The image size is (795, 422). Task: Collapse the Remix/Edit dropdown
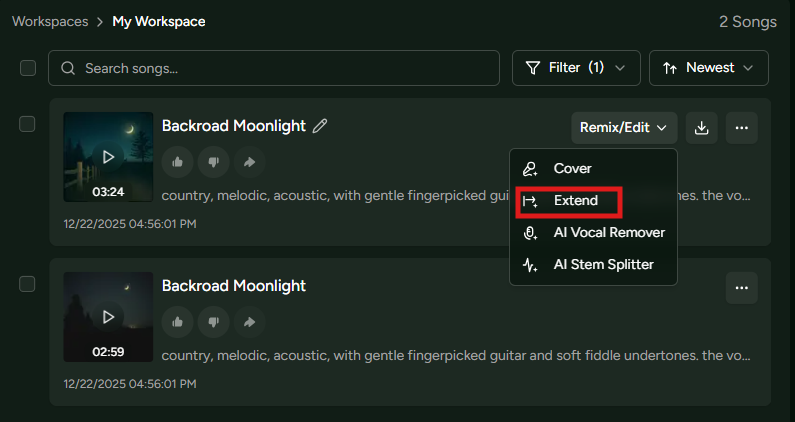[624, 127]
